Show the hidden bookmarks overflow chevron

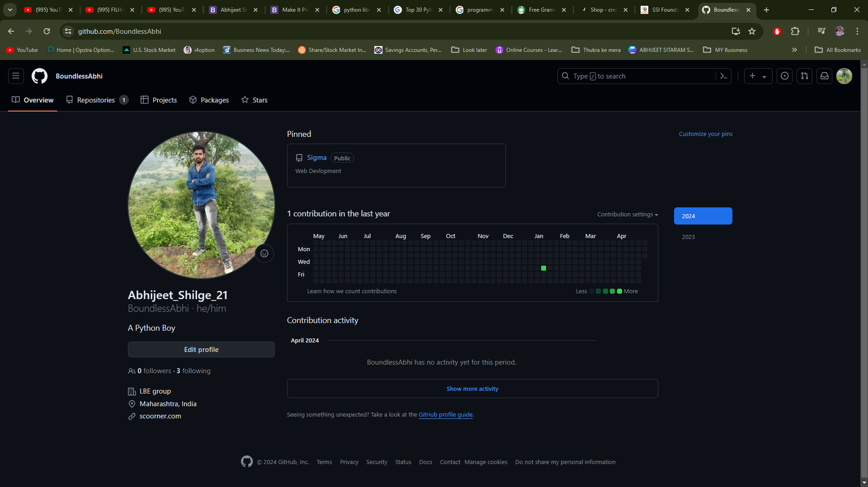pos(794,50)
